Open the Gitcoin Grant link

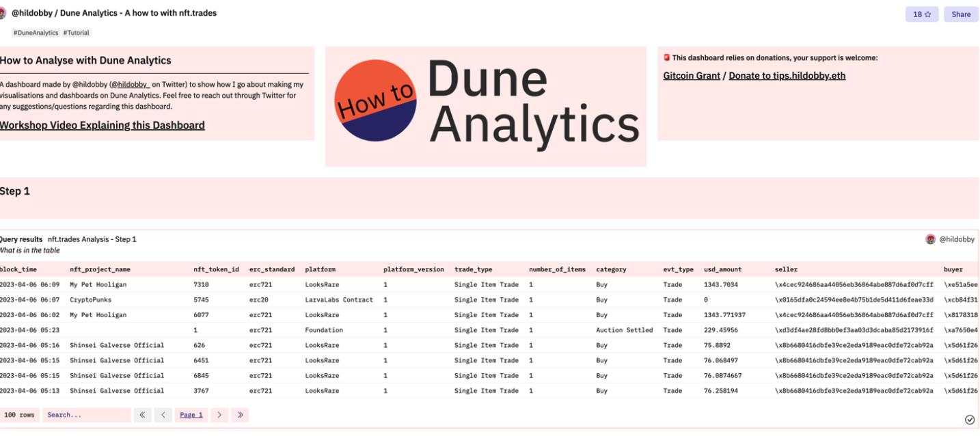[x=691, y=76]
